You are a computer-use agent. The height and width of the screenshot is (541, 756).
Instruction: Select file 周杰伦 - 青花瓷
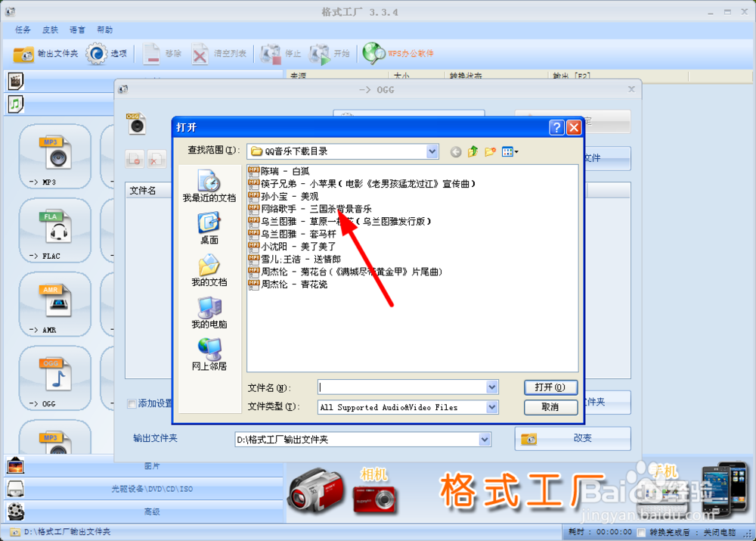pyautogui.click(x=288, y=284)
